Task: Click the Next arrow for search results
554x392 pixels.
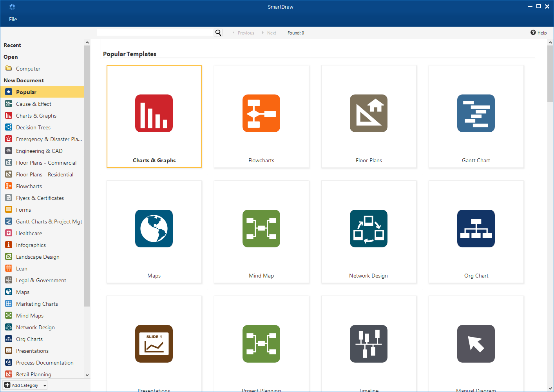Action: (269, 33)
